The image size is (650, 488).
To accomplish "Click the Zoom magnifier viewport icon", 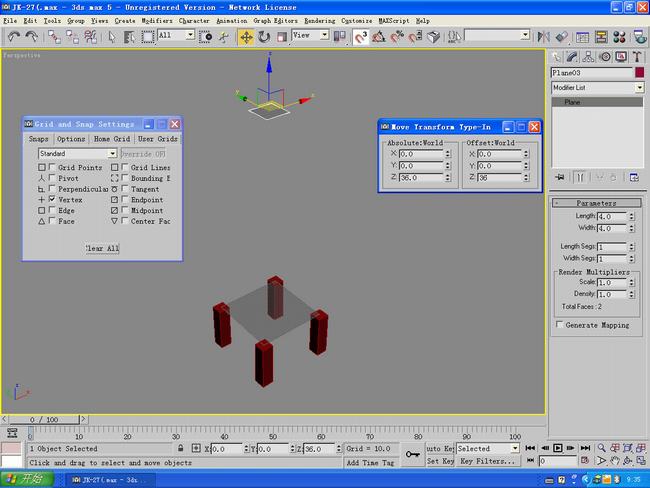I will tap(601, 448).
